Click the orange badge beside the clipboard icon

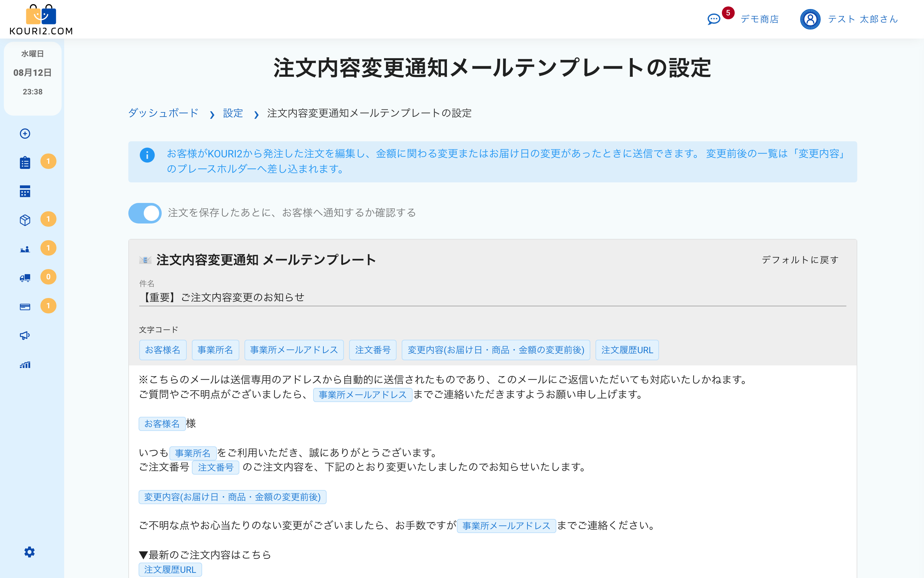tap(48, 161)
